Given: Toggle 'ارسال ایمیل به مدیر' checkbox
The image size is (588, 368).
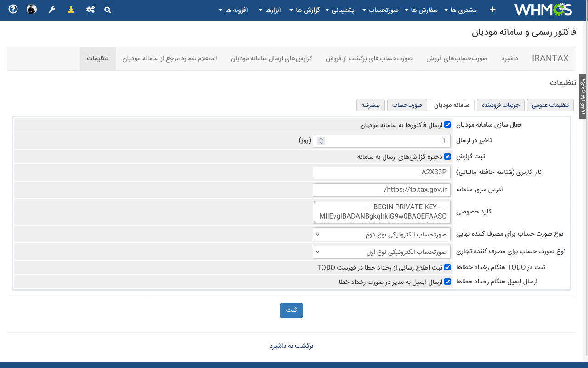Looking at the screenshot, I should [447, 282].
